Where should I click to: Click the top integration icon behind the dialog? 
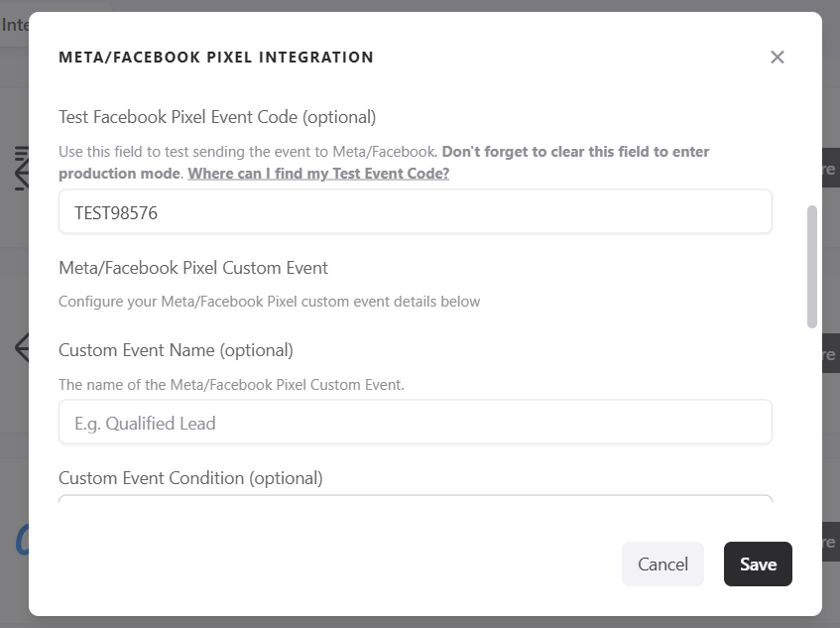(x=21, y=167)
